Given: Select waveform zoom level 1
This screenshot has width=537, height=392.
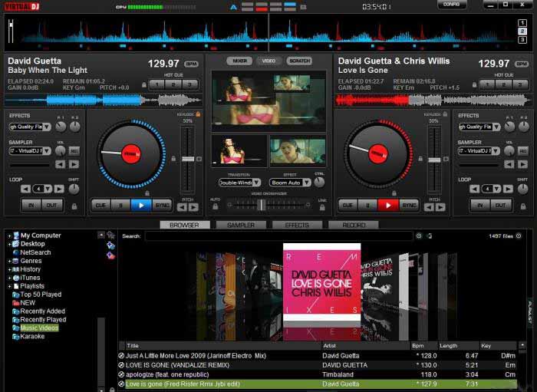Looking at the screenshot, I should (x=522, y=23).
